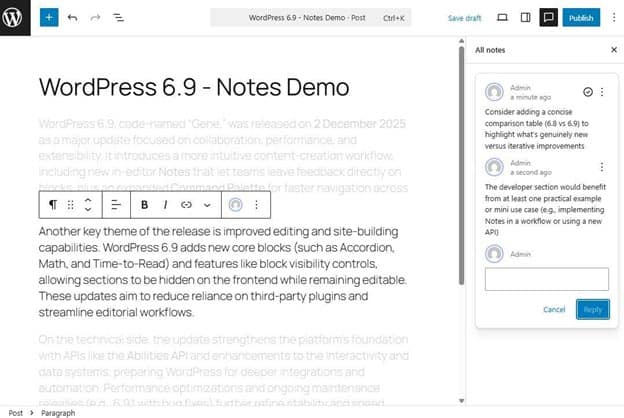Close the All notes panel
Screen dimensions: 624x418
click(x=614, y=50)
